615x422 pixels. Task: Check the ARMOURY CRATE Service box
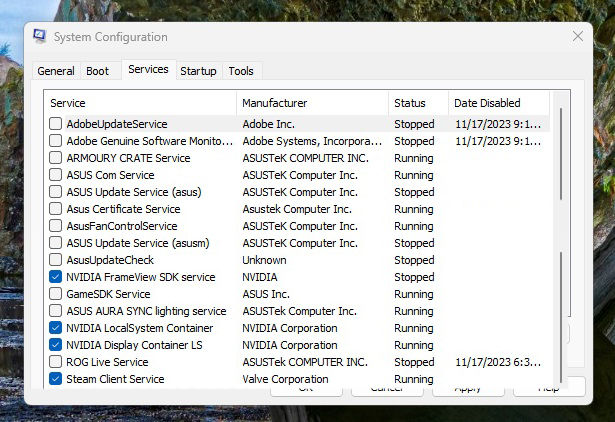tap(55, 158)
